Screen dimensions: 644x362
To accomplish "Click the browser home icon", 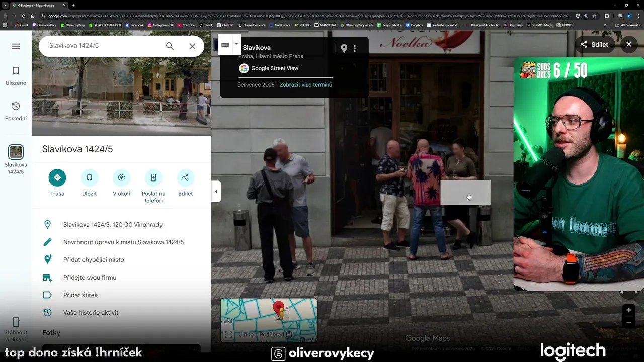I will pos(33,16).
